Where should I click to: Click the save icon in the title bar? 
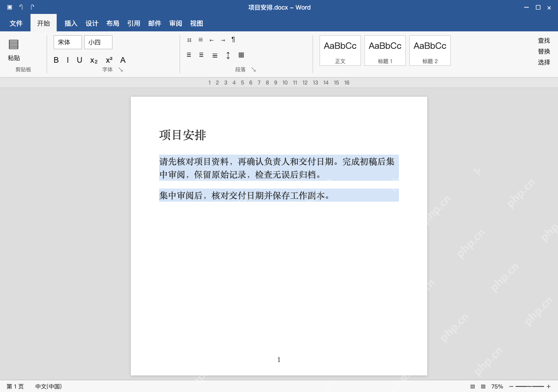pos(10,7)
